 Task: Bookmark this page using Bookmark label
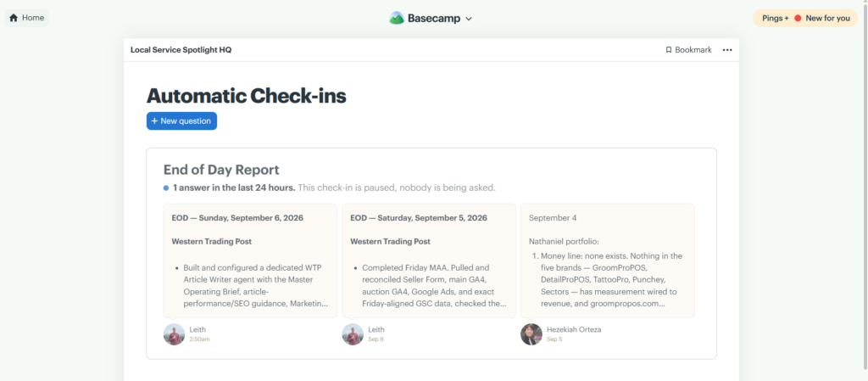pyautogui.click(x=693, y=50)
